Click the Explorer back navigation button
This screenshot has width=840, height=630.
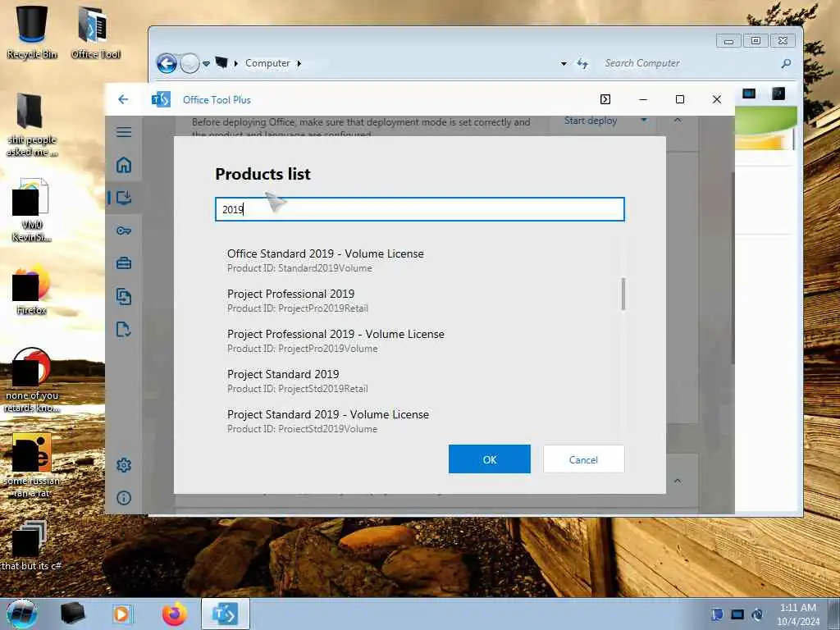tap(167, 63)
